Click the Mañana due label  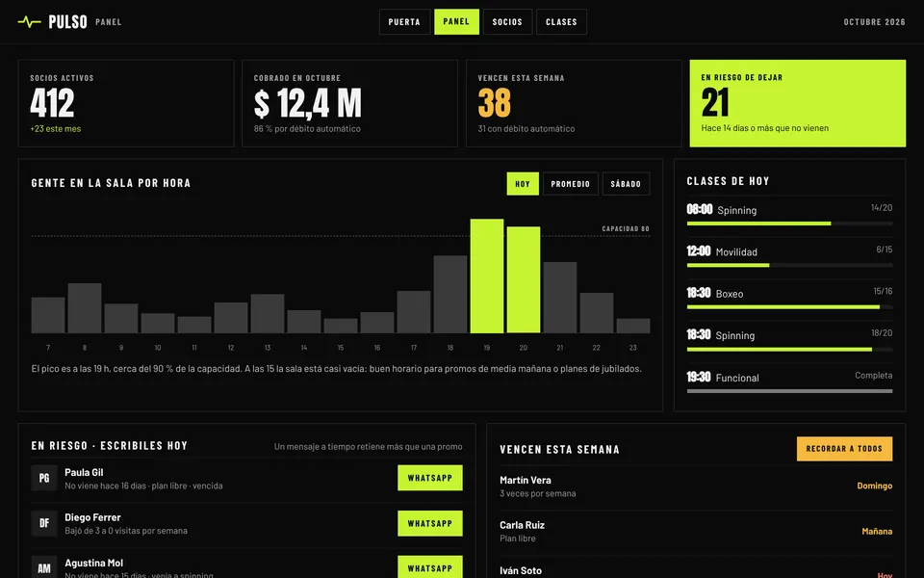coord(877,532)
